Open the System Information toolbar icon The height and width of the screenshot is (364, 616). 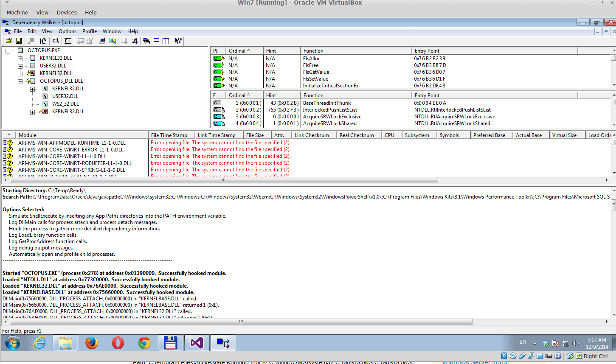tap(102, 41)
